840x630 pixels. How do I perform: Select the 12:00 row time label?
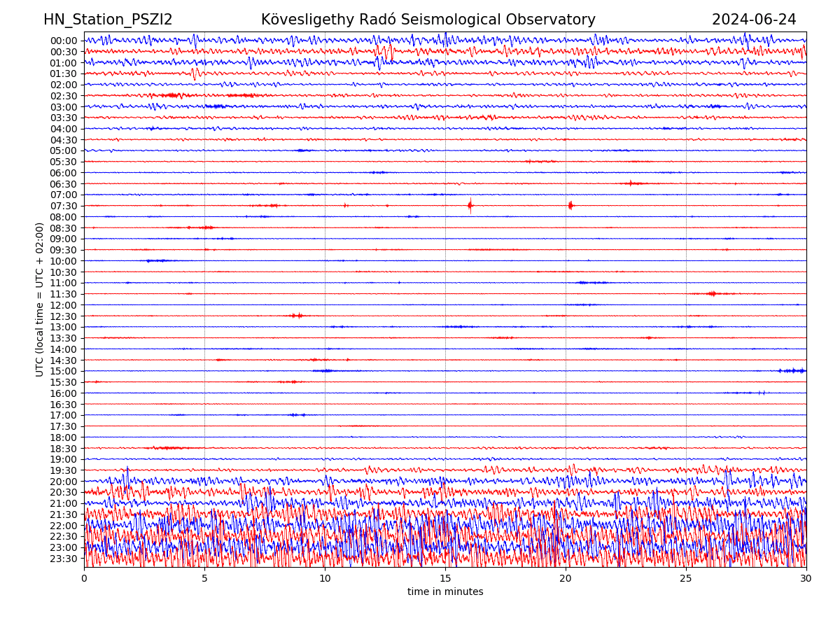[63, 305]
